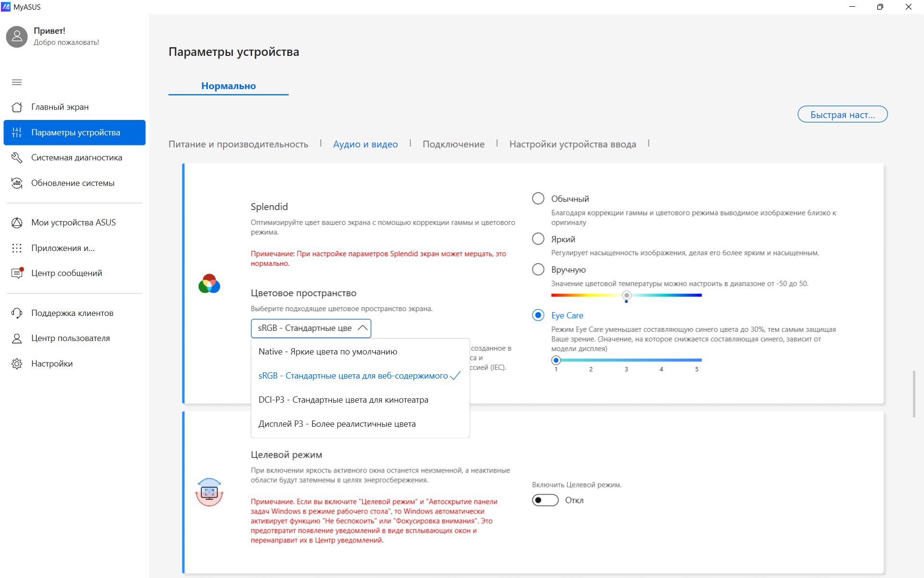Choose DCI-P3 - Стандартные цвета для кинотеатра
924x578 pixels.
[x=360, y=400]
